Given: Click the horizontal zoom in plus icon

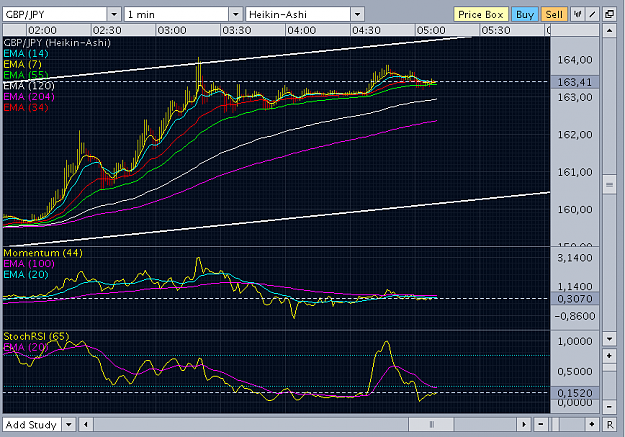Looking at the screenshot, I should coord(592,425).
